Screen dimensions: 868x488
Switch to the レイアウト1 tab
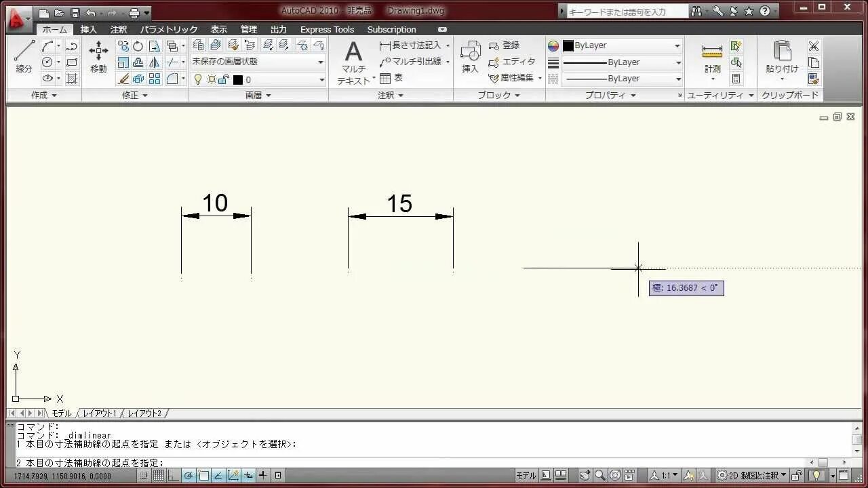point(100,413)
